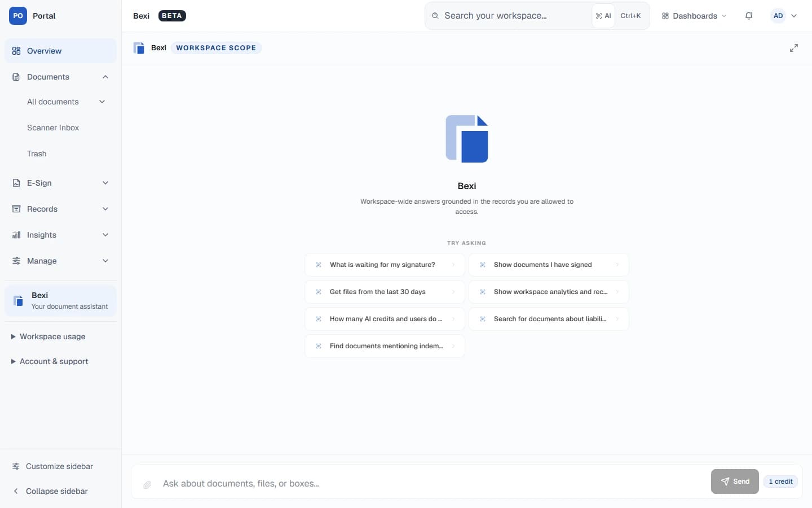This screenshot has width=812, height=508.
Task: Expand the Manage section chevron
Action: 105,261
